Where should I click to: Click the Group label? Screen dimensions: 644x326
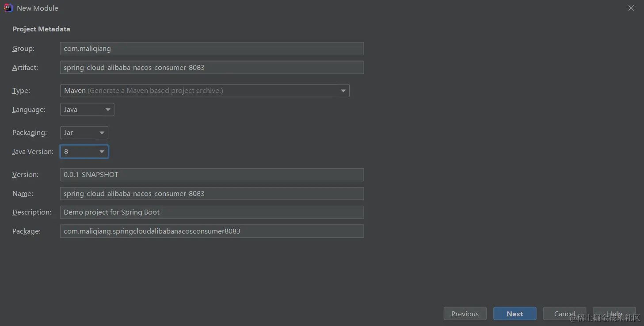click(23, 49)
